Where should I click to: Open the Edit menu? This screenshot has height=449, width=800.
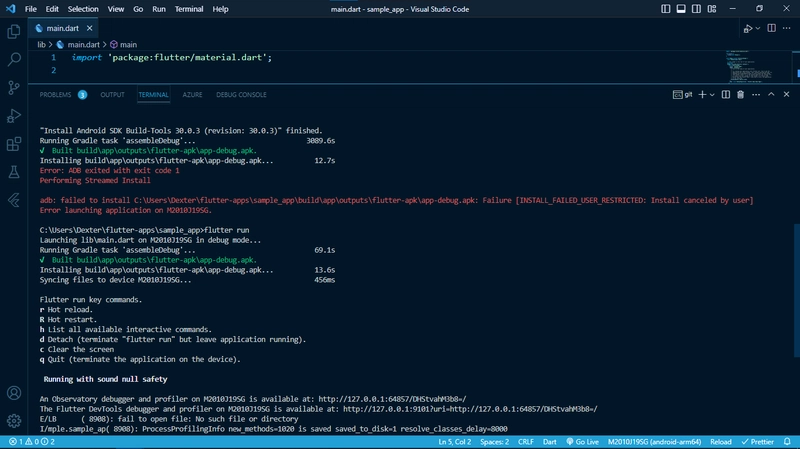click(52, 9)
